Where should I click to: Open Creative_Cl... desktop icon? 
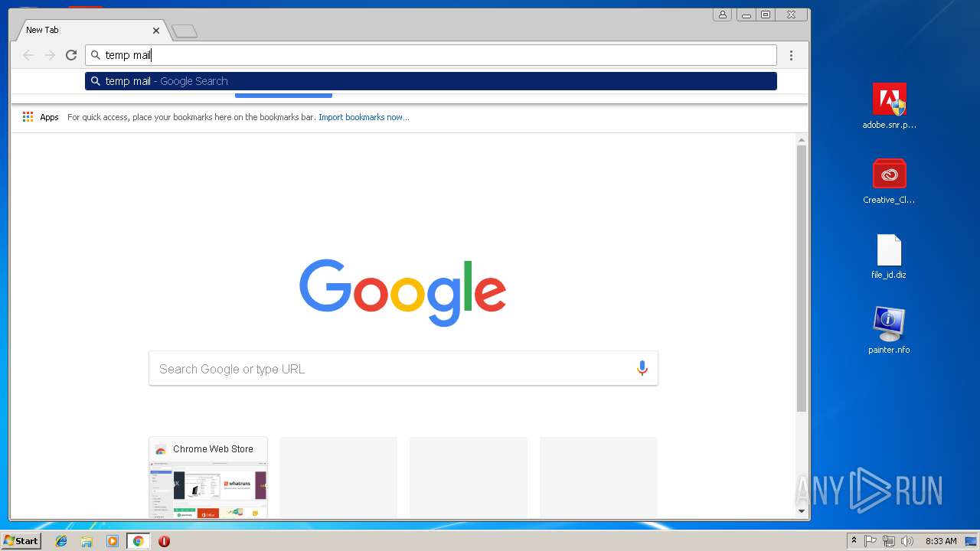point(889,181)
